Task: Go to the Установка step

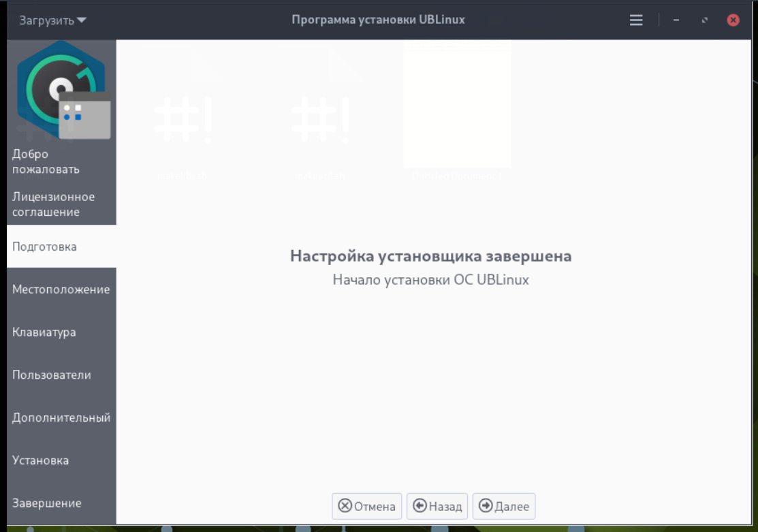Action: click(x=61, y=460)
